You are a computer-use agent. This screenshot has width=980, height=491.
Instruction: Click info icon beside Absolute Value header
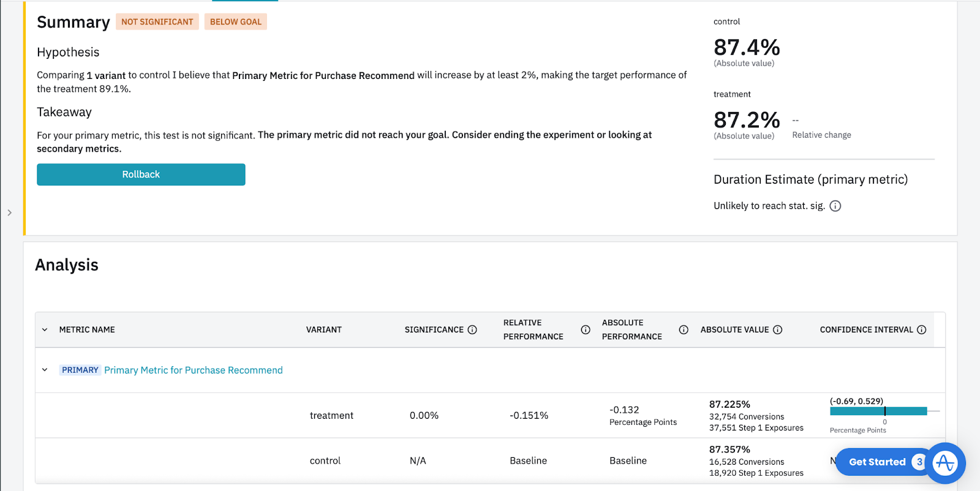pos(778,329)
